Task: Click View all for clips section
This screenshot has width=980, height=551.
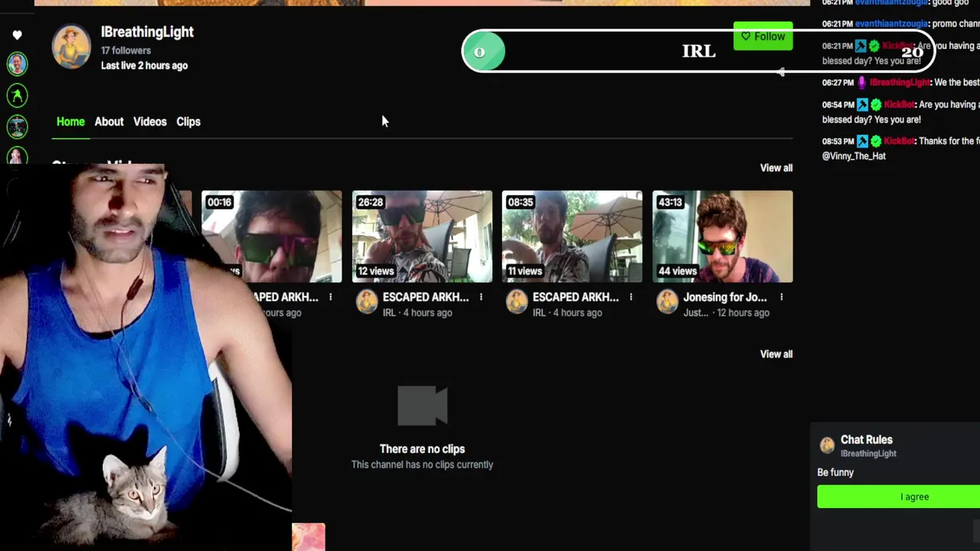Action: coord(776,354)
